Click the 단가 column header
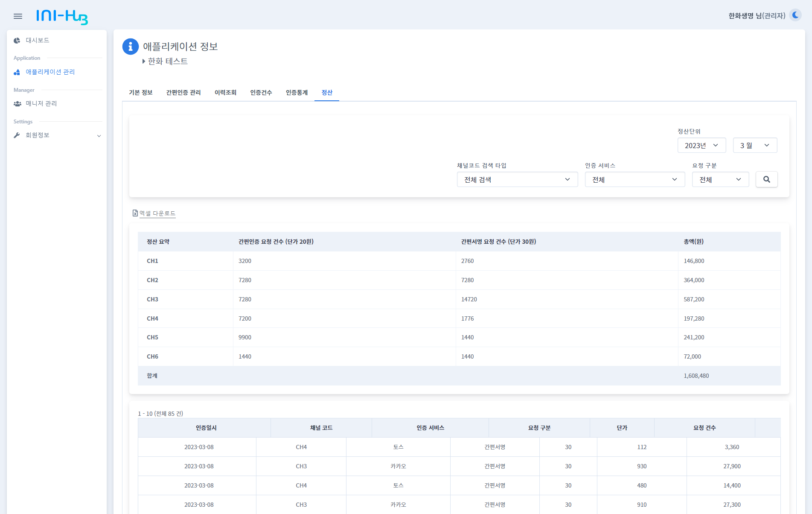Viewport: 812px width, 514px height. click(622, 428)
